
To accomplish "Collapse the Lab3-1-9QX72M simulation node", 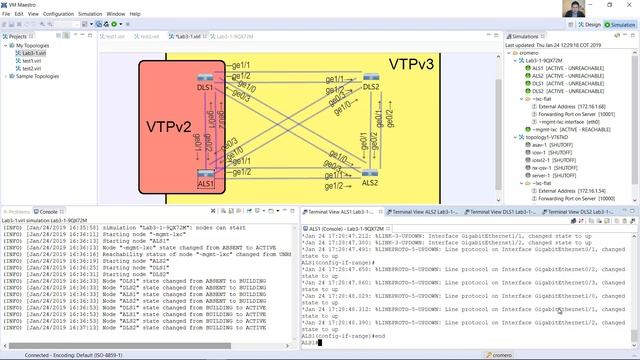I will point(515,61).
